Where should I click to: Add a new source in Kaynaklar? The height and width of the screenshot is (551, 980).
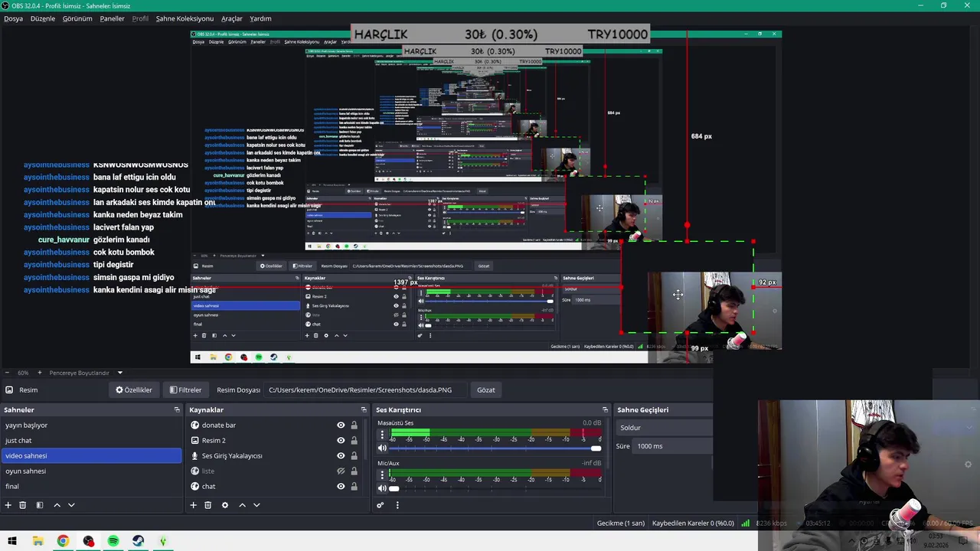tap(194, 505)
